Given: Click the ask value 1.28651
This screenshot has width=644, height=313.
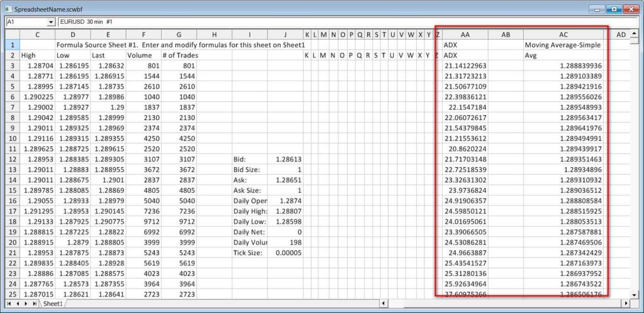Looking at the screenshot, I should 285,180.
